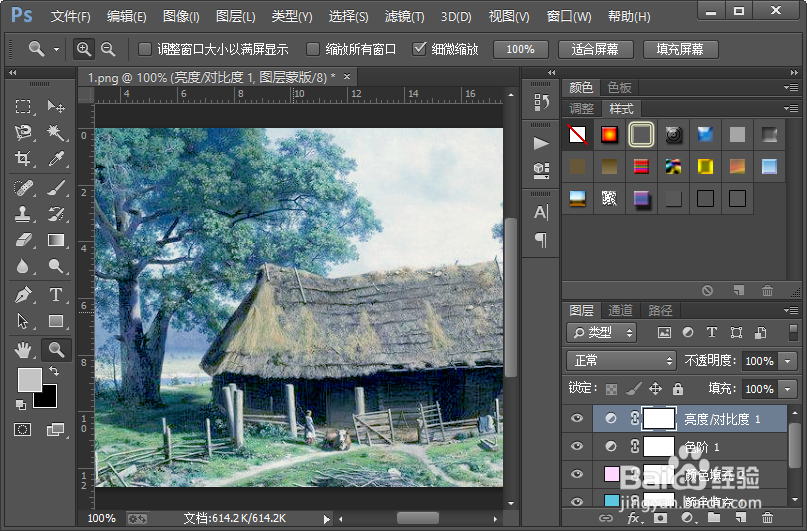Toggle lock position icon
This screenshot has height=531, width=807.
(x=655, y=388)
